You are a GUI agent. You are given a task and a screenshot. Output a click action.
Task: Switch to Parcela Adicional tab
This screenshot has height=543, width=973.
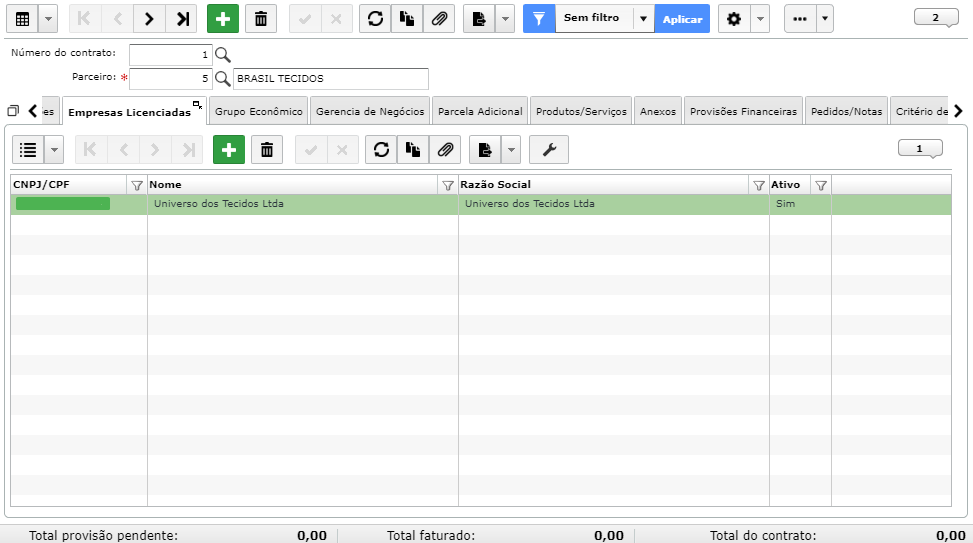(x=480, y=112)
